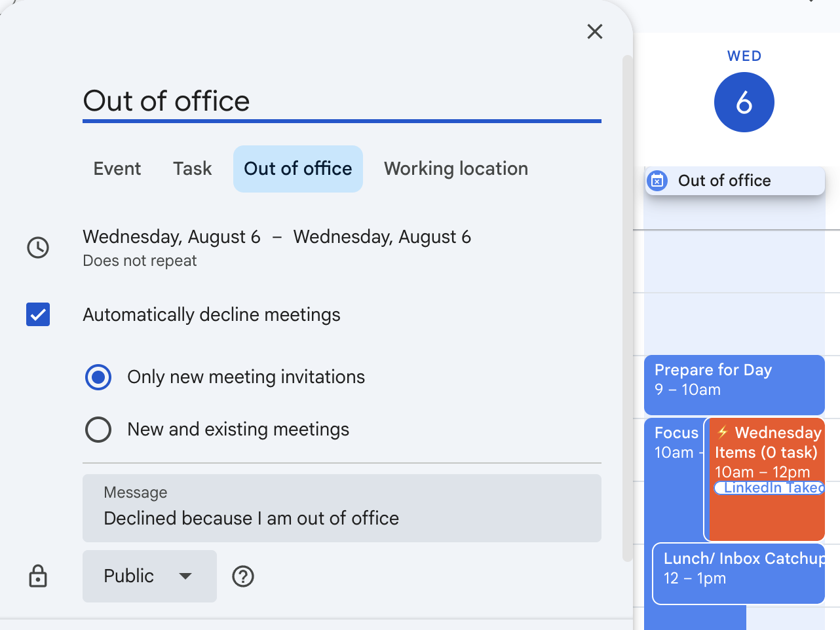Expand the Does not repeat option
Viewport: 840px width, 630px height.
[140, 261]
